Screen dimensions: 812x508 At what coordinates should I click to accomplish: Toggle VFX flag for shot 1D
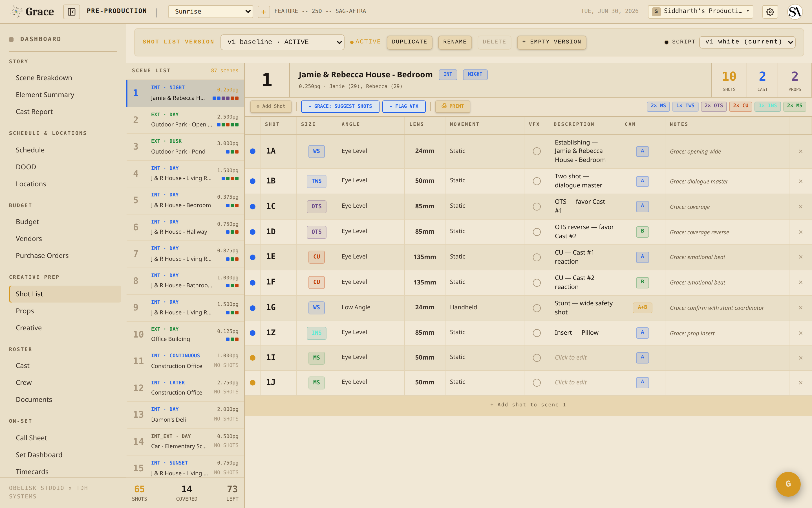click(x=537, y=232)
